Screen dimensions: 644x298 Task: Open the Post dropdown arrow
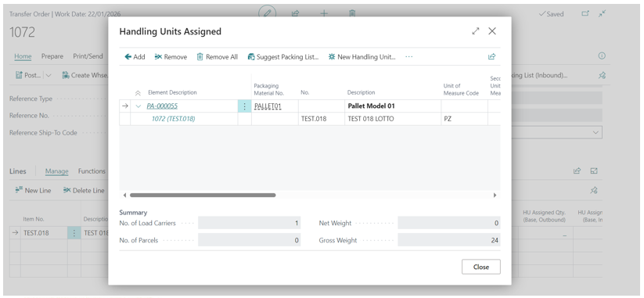click(x=48, y=76)
